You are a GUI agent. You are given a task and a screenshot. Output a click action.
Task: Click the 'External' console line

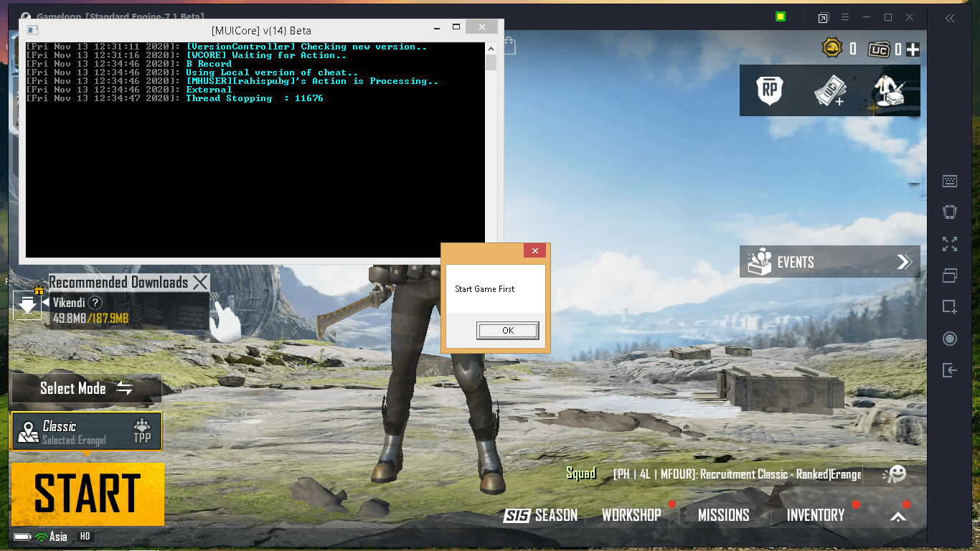click(209, 90)
